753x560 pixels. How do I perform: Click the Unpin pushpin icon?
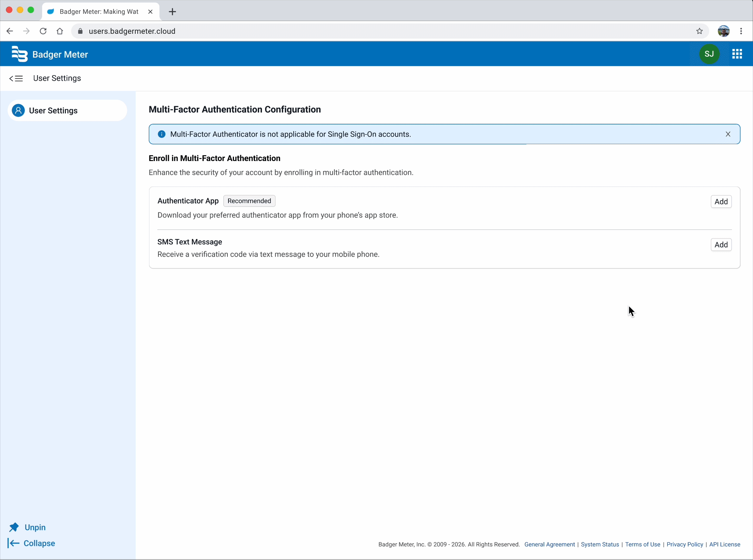click(14, 527)
